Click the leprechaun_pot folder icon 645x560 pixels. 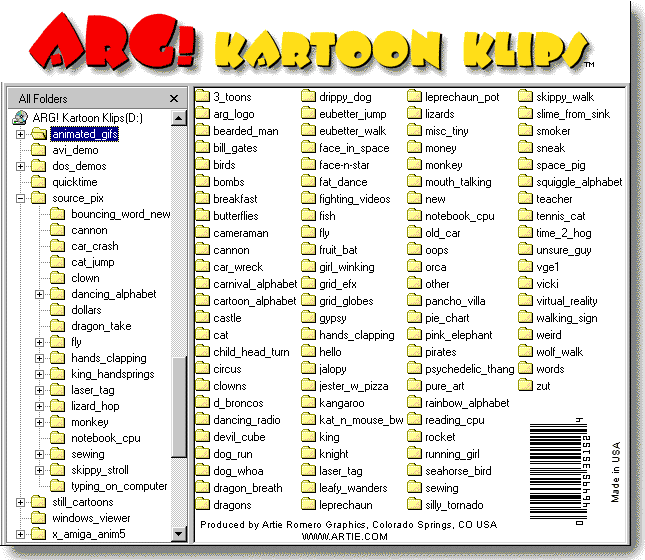(x=414, y=97)
